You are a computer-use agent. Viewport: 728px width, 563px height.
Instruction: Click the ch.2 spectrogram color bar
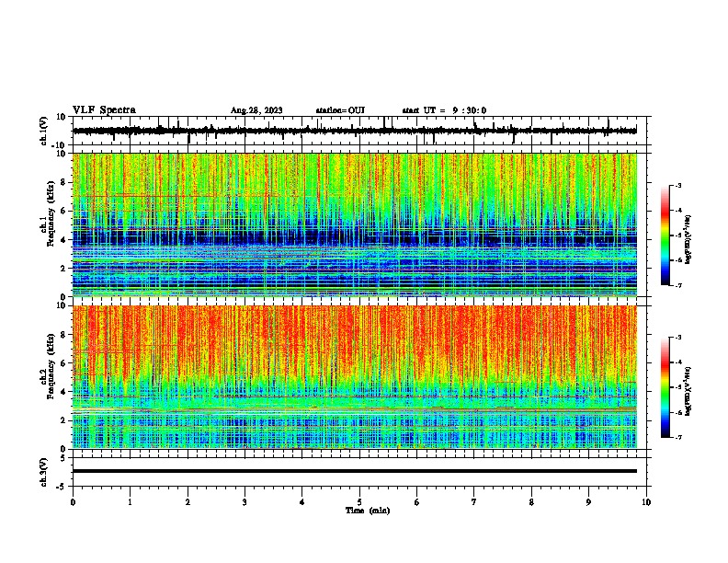click(x=665, y=387)
